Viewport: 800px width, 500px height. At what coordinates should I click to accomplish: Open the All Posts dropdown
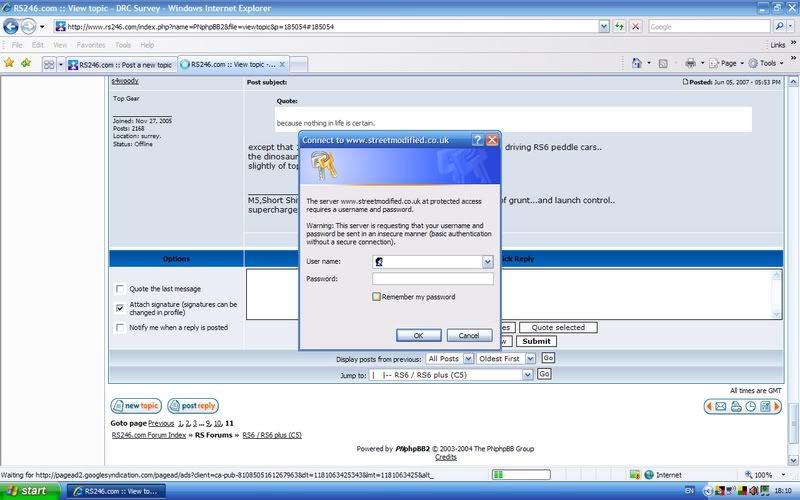(x=468, y=359)
